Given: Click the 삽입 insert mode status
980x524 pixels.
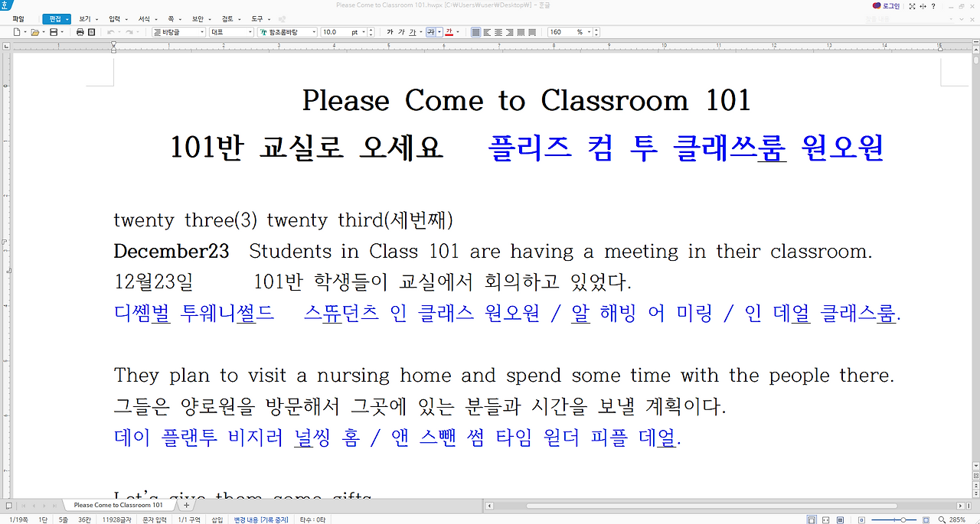Looking at the screenshot, I should click(x=217, y=519).
